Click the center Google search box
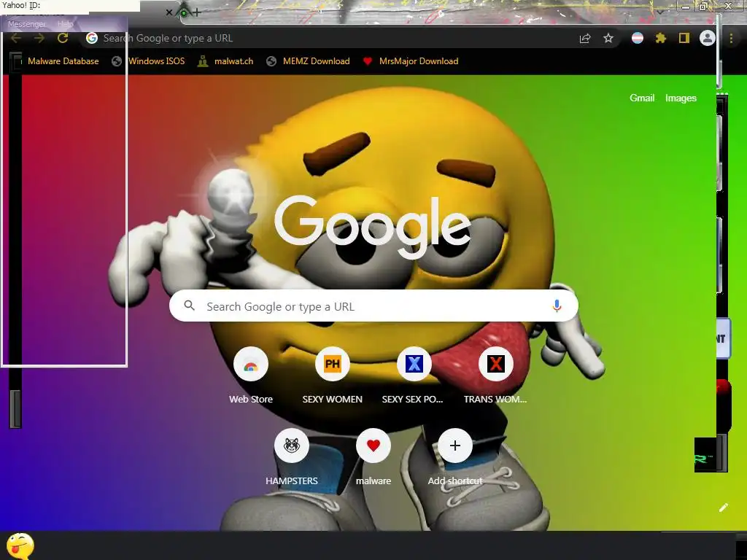747x560 pixels. click(x=373, y=306)
